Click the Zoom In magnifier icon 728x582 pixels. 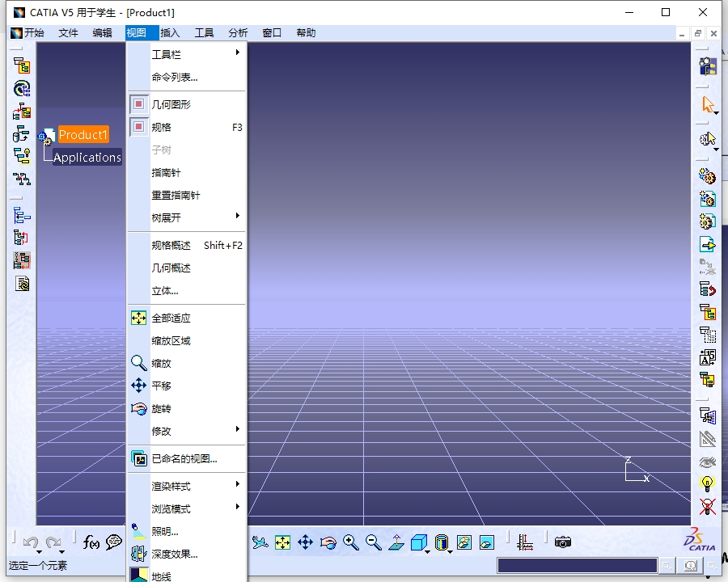(350, 542)
